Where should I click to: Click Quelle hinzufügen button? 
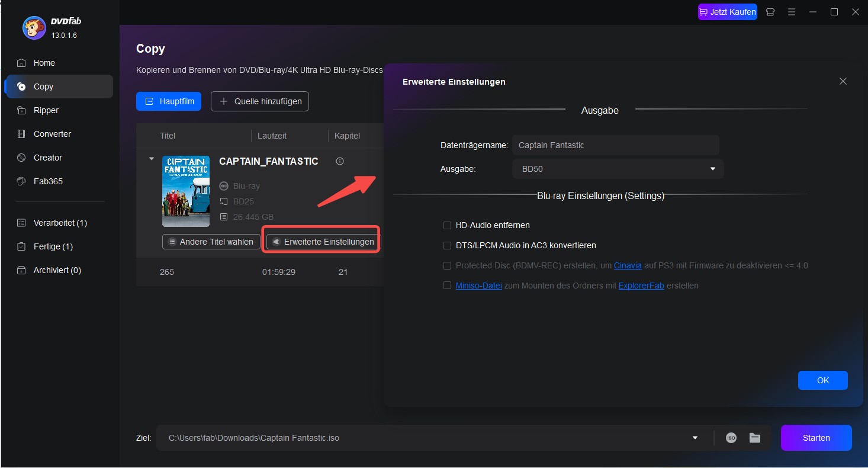(260, 101)
